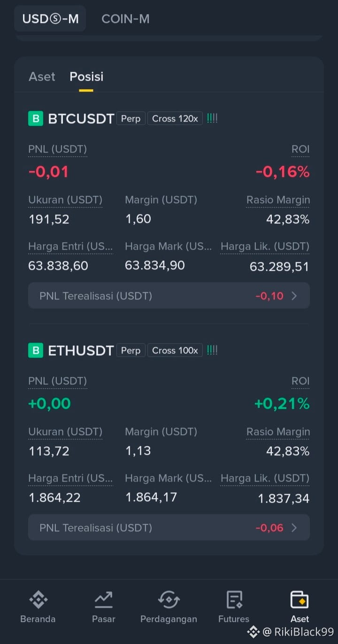Expand ETHUSDT PNL Terealisasi row chevron

coord(294,528)
